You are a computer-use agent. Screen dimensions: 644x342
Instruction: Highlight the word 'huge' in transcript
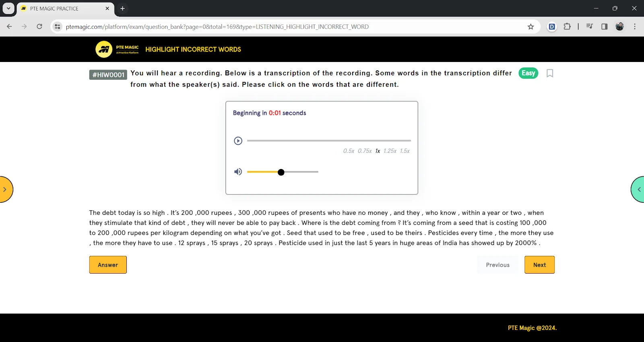point(407,243)
